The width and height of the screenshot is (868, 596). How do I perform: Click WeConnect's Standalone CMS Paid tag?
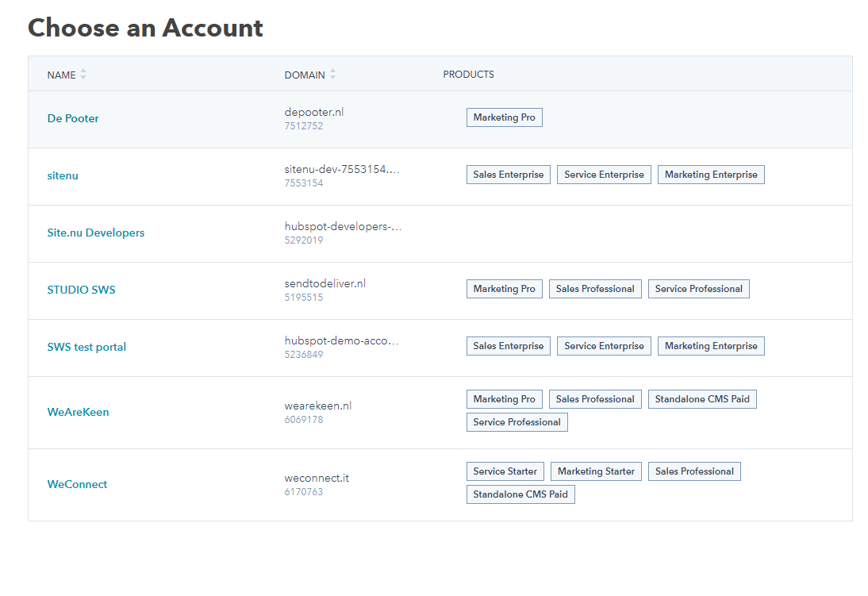pos(520,494)
